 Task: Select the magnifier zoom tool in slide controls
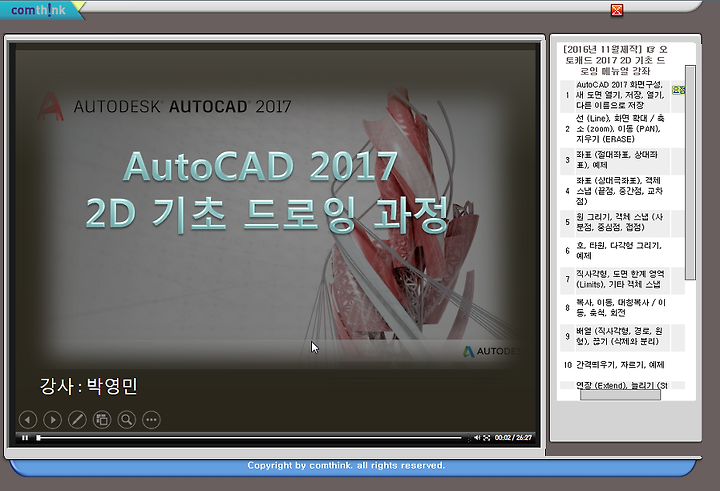pos(127,420)
